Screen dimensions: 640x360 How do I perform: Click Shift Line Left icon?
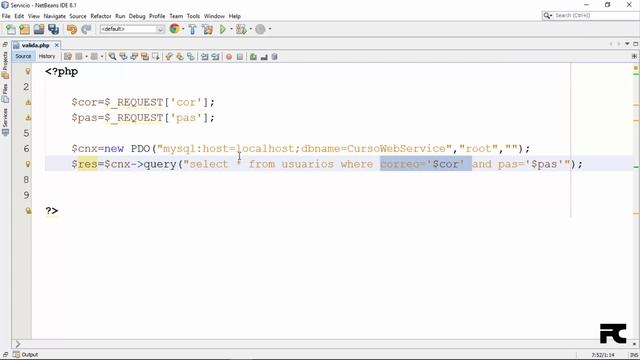pyautogui.click(x=204, y=57)
